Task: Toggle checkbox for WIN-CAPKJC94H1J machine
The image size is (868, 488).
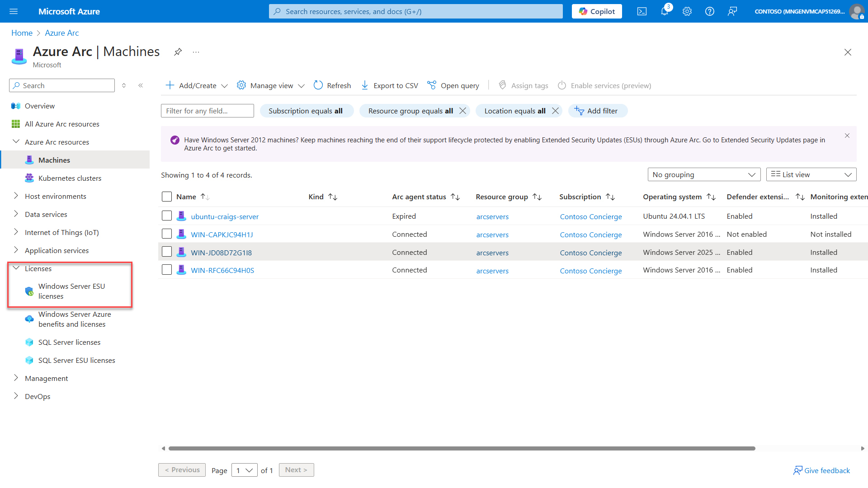Action: [166, 234]
